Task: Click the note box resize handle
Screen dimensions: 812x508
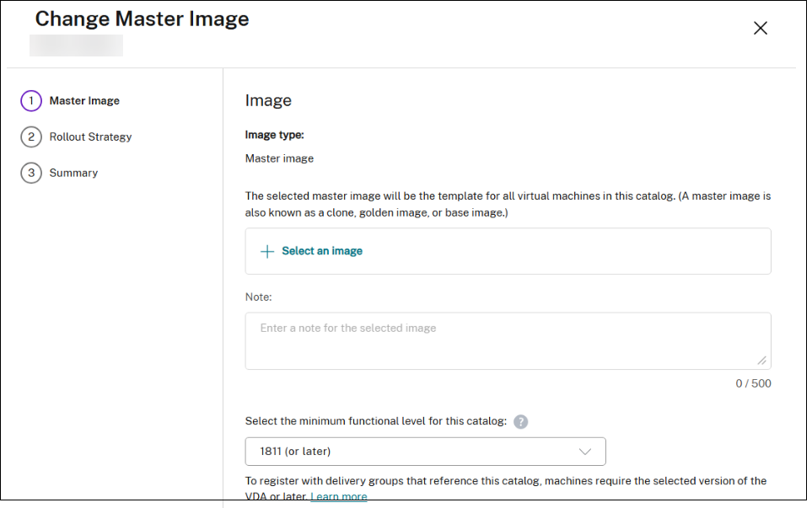Action: [x=762, y=361]
